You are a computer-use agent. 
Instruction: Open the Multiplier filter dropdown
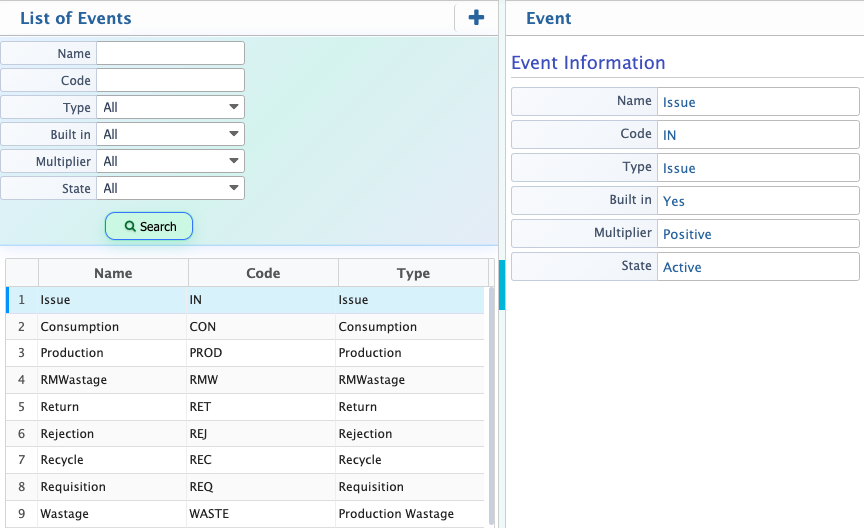click(170, 161)
